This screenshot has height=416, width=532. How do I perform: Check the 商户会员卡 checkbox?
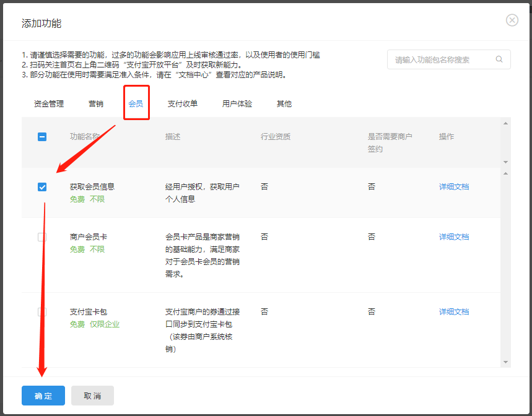coord(42,237)
